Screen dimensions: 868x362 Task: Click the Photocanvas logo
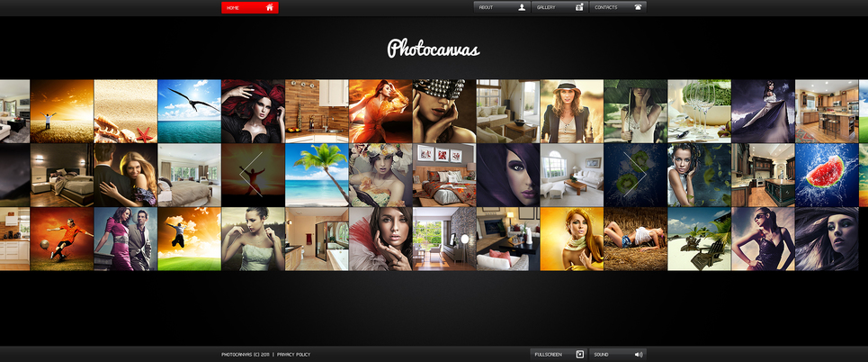pyautogui.click(x=434, y=49)
